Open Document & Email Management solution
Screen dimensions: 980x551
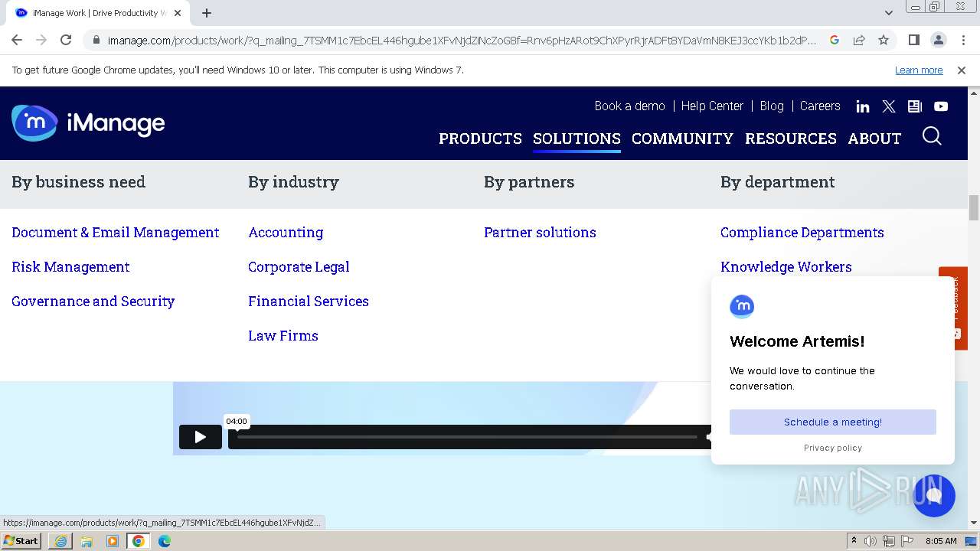click(x=116, y=233)
